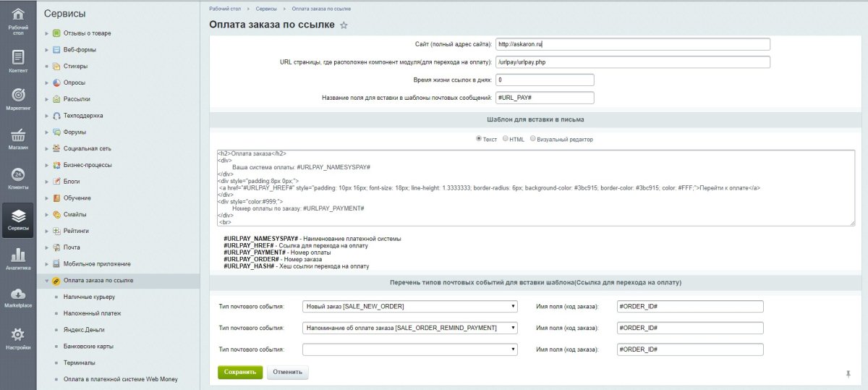Collapse the Оплата заказа по ссылке tree node
Viewport: 868px width, 390px height.
click(x=47, y=281)
